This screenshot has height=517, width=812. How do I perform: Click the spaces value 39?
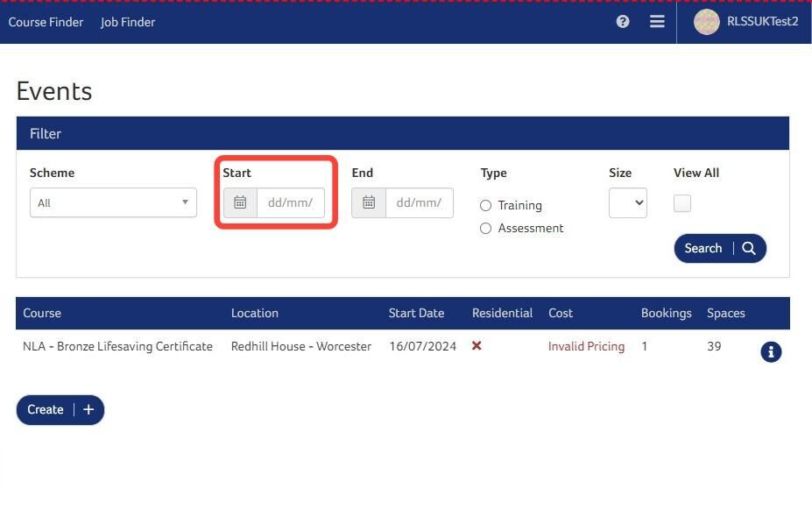pyautogui.click(x=714, y=346)
